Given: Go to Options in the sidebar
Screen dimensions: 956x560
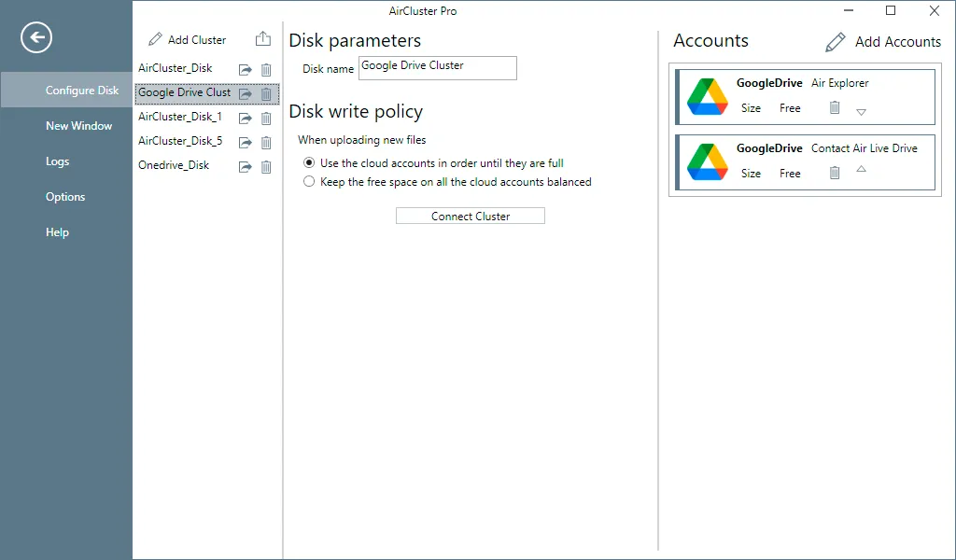Looking at the screenshot, I should click(65, 197).
